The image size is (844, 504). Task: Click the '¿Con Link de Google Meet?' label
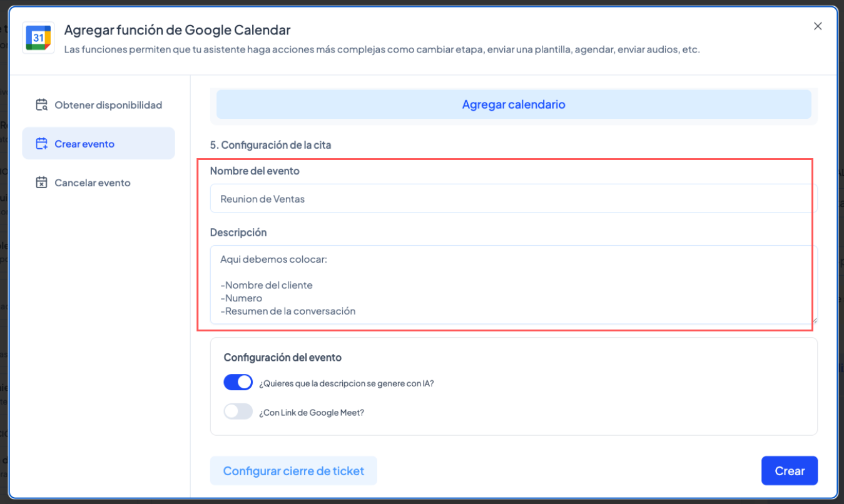[x=311, y=413]
